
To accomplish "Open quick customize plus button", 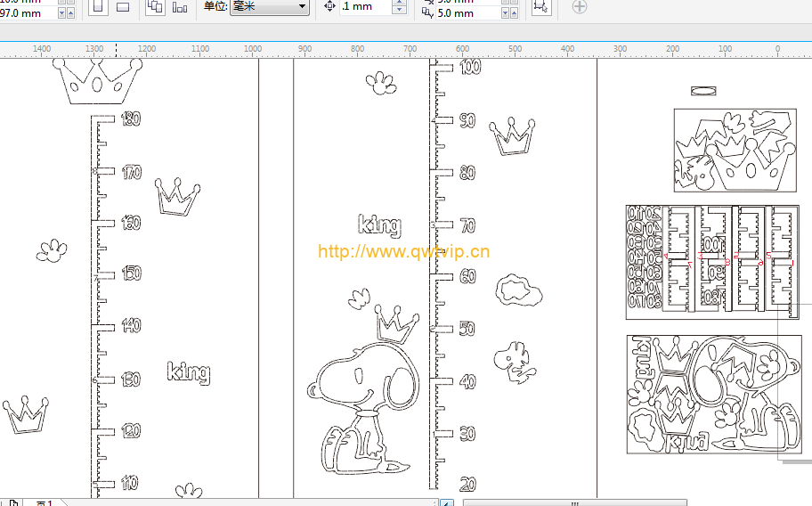I will (x=580, y=7).
